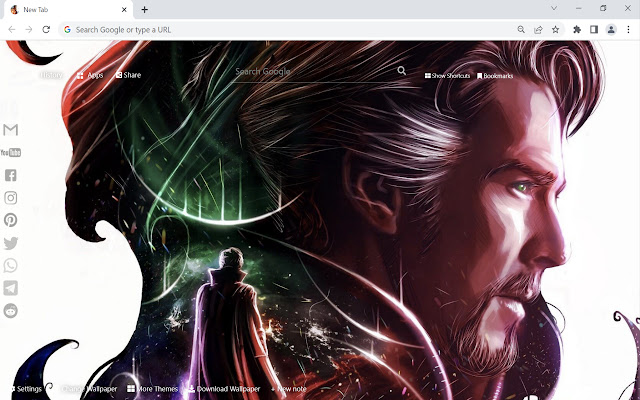The image size is (640, 400).
Task: Open Chrome three-dot menu
Action: point(628,29)
